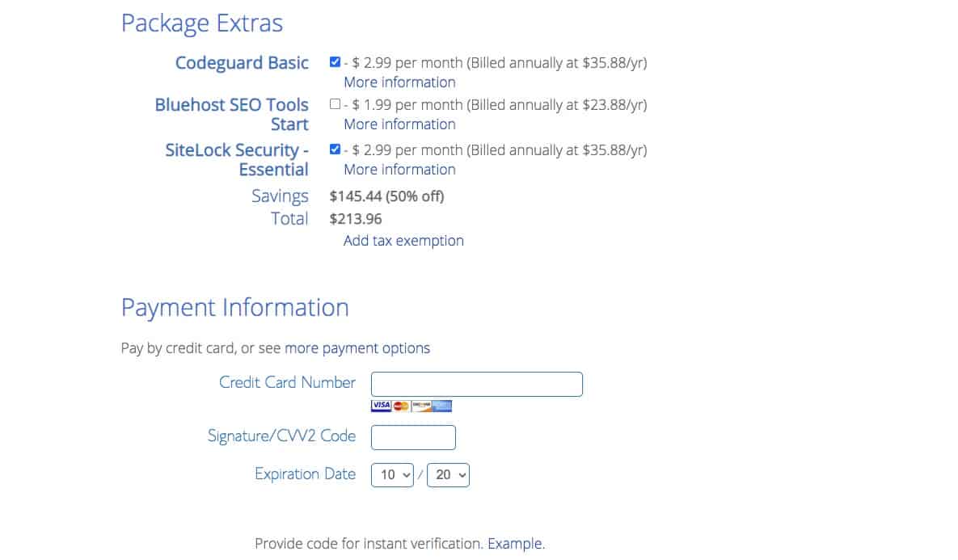
Task: Click the Mastercard logo icon
Action: (401, 406)
